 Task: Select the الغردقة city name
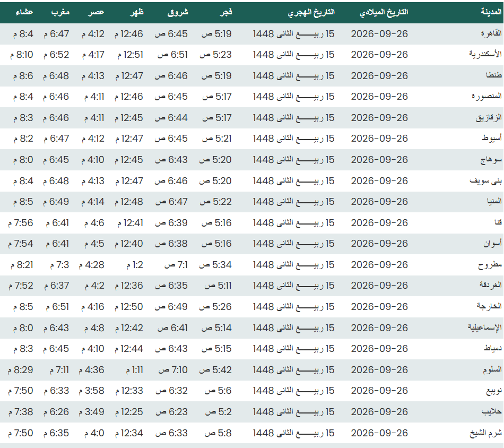tap(491, 285)
